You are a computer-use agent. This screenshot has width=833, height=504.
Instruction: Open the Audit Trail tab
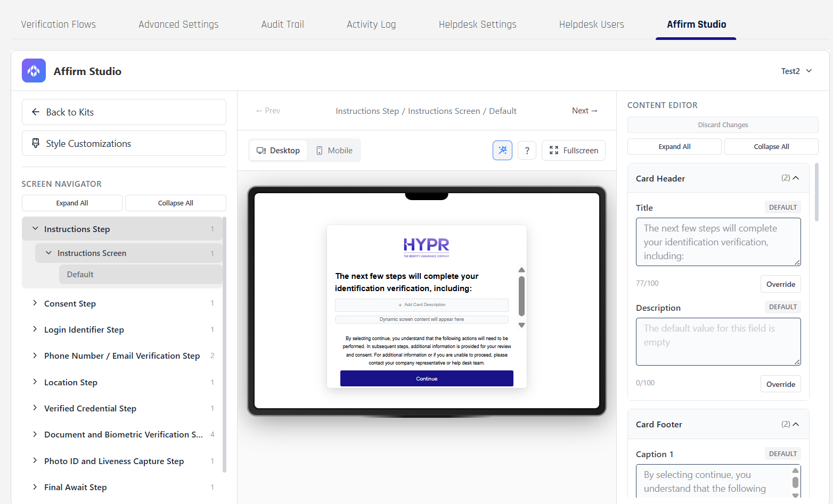pos(282,24)
